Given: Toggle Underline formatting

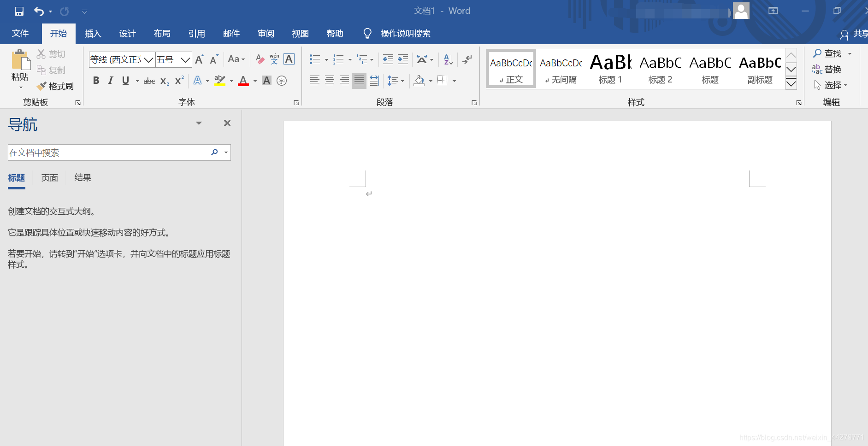Looking at the screenshot, I should click(125, 81).
